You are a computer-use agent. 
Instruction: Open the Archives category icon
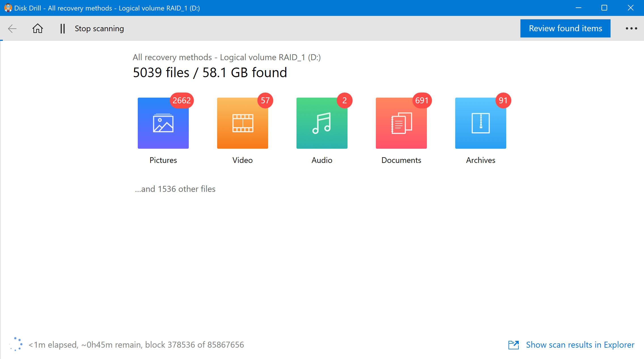[480, 123]
